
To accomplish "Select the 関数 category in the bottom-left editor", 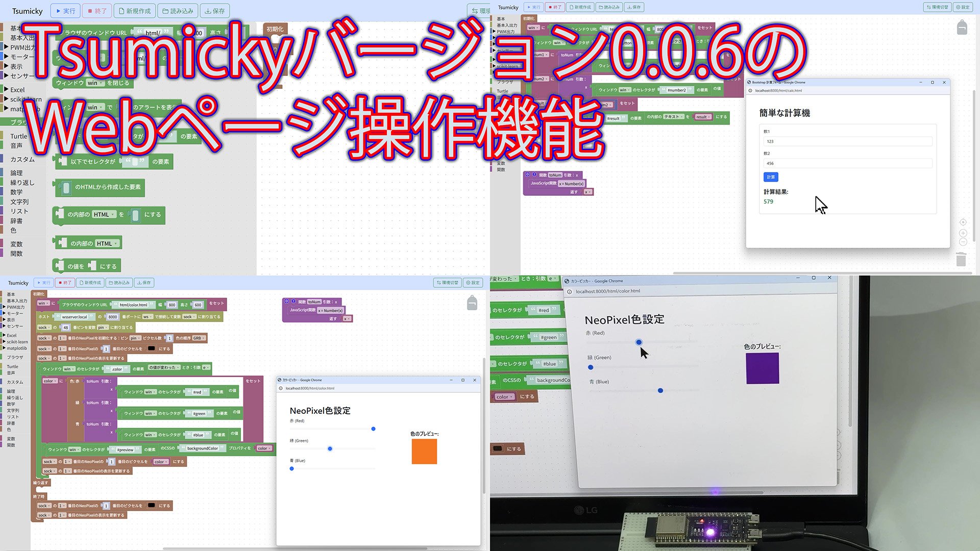I will (11, 445).
